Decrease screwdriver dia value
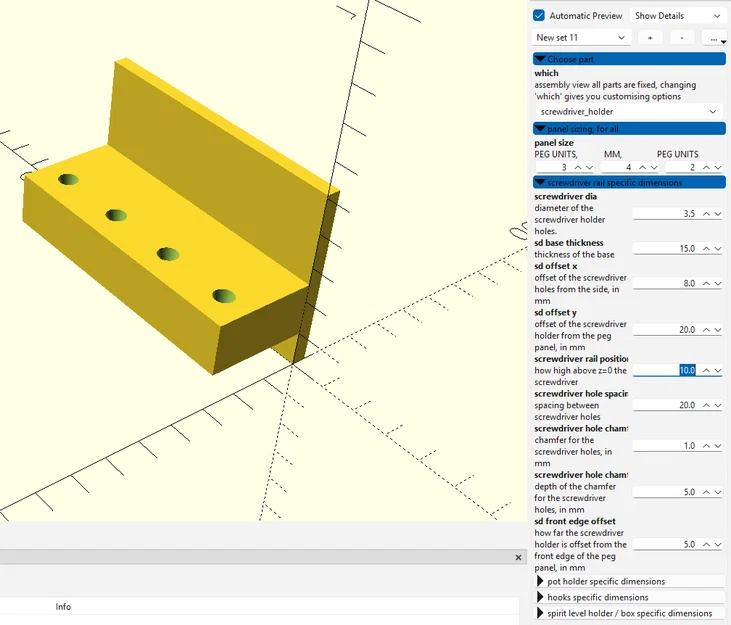 [x=717, y=214]
